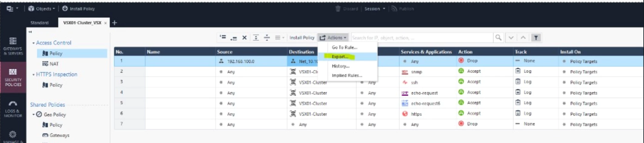Click the search magnifier icon
Screen dimensions: 644x143
pos(498,38)
